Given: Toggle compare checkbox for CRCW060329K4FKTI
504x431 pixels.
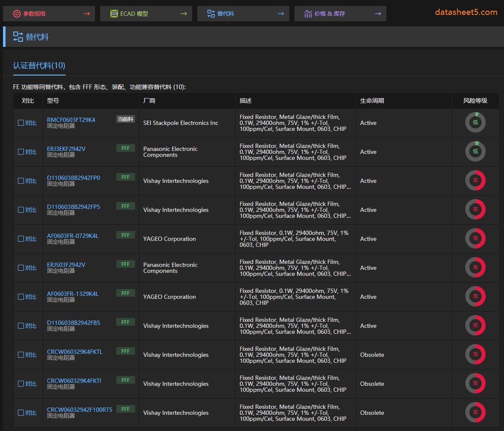Looking at the screenshot, I should pyautogui.click(x=21, y=384).
